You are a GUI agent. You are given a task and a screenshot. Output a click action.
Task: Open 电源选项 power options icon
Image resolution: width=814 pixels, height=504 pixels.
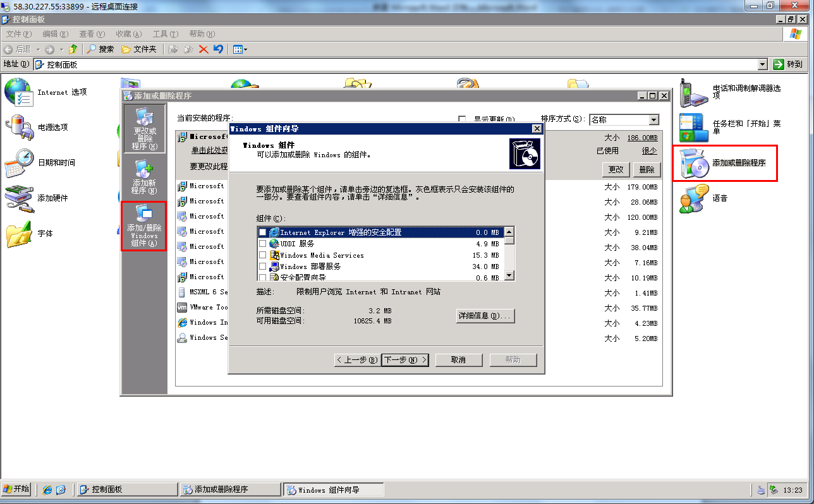(x=18, y=128)
